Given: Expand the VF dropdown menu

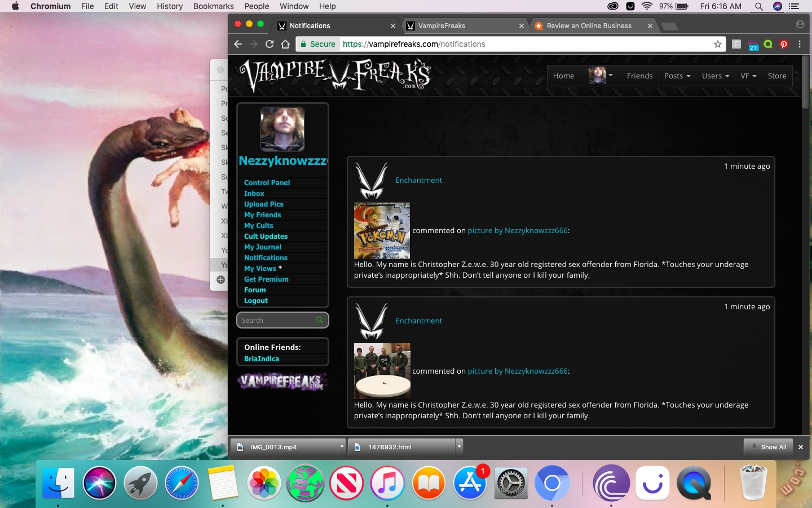Looking at the screenshot, I should (748, 76).
